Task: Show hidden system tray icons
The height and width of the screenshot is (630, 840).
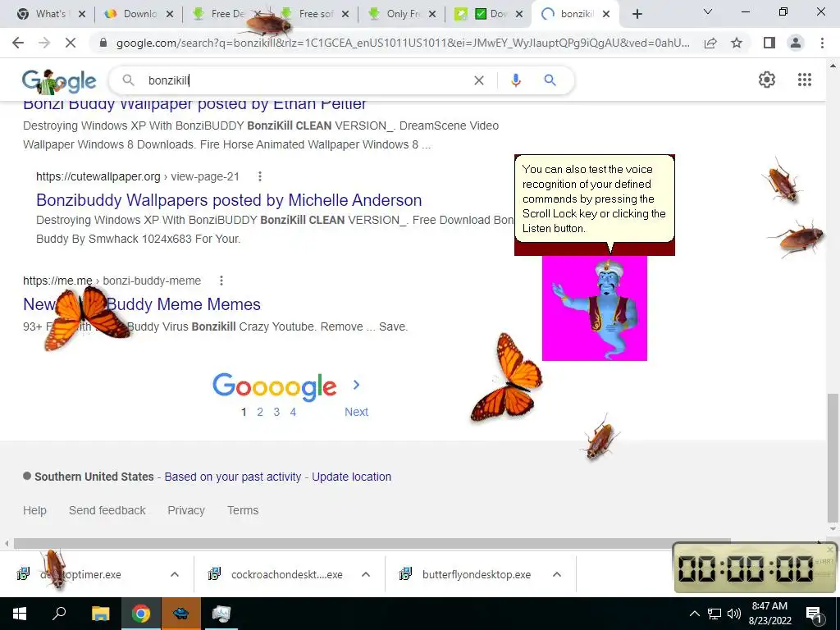Action: point(694,614)
